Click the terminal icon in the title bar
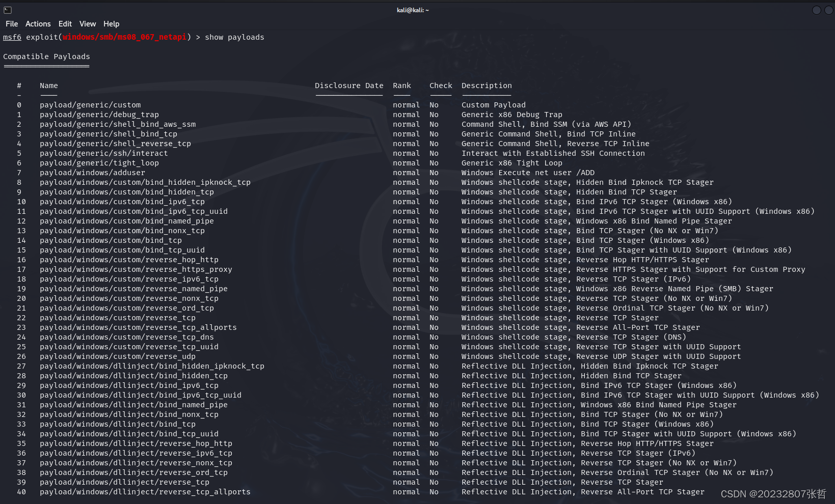The image size is (835, 504). click(8, 10)
